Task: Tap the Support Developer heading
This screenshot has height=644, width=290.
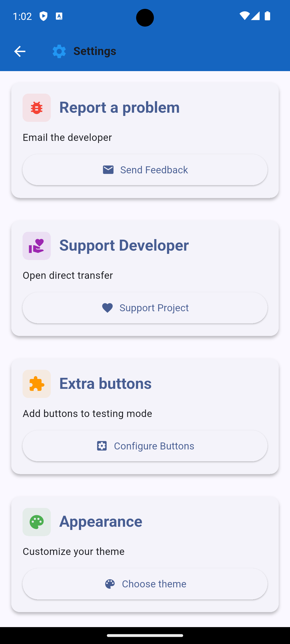Action: pyautogui.click(x=124, y=245)
